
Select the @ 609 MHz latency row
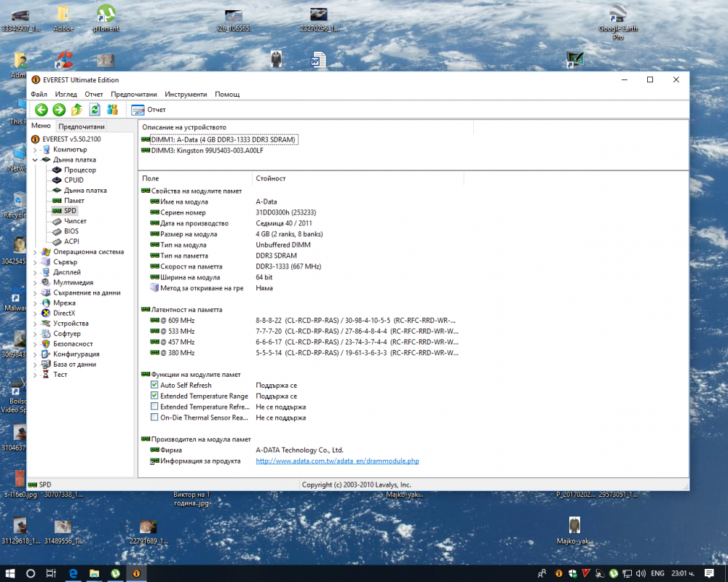pos(302,321)
